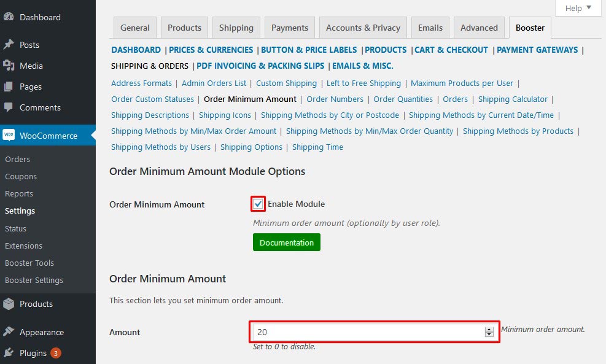Expand the Help dropdown
The height and width of the screenshot is (364, 606).
tap(576, 8)
